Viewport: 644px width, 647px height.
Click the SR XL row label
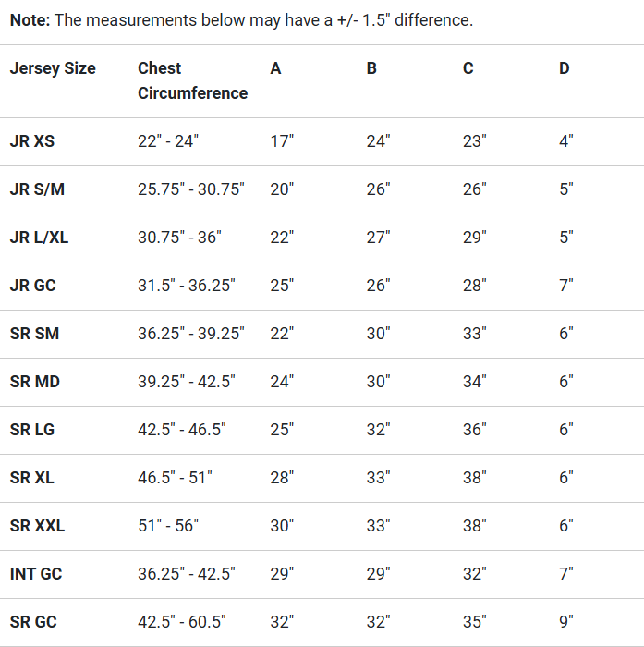coord(32,478)
